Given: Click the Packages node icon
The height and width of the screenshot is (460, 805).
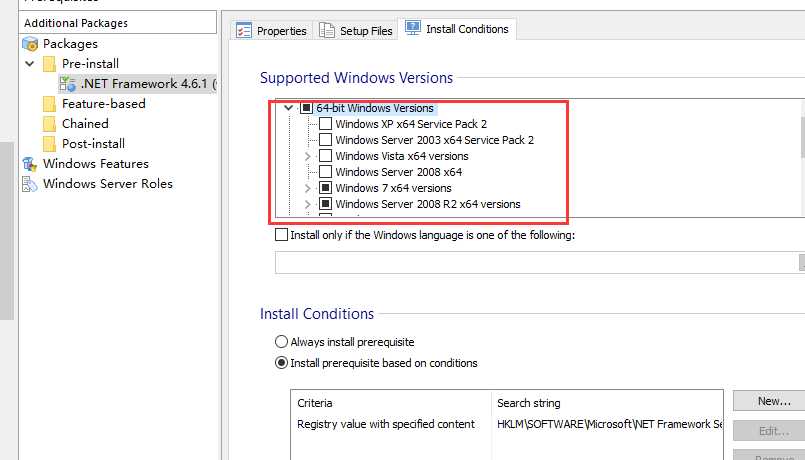Looking at the screenshot, I should (30, 44).
